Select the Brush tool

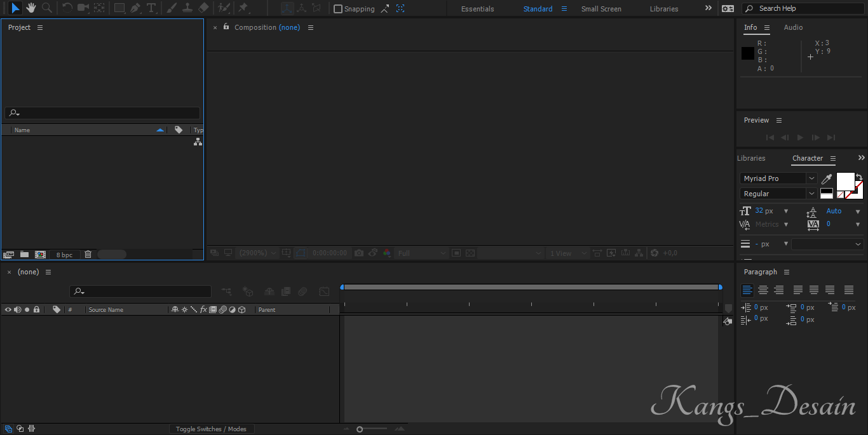pos(172,8)
